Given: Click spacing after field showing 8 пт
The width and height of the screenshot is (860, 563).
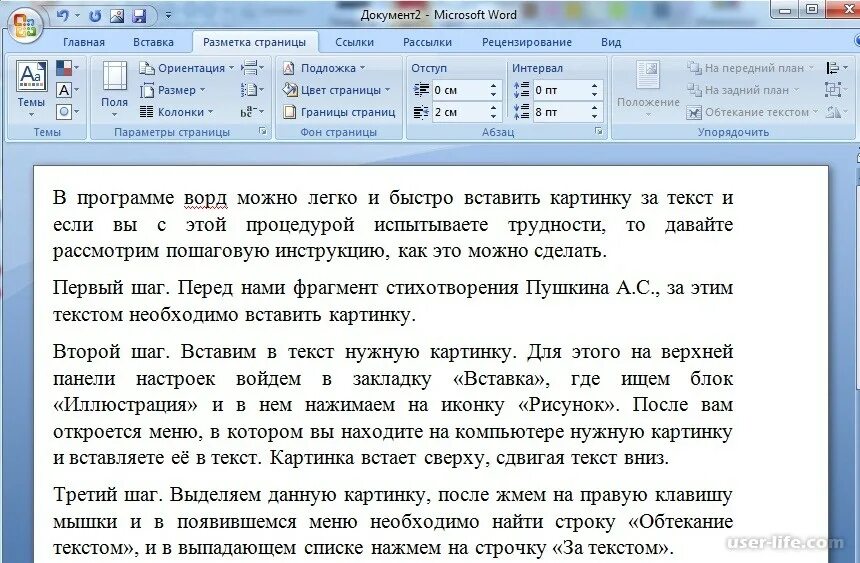Looking at the screenshot, I should (561, 112).
